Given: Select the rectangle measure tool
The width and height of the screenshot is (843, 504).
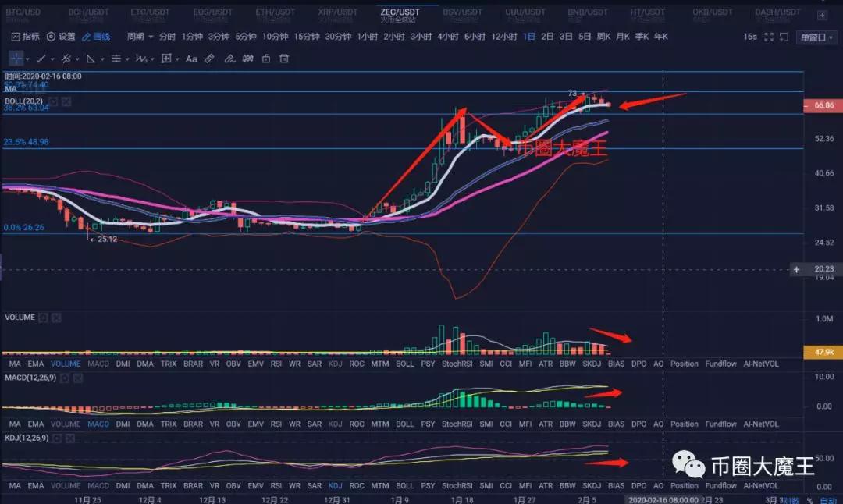Looking at the screenshot, I should 167,59.
